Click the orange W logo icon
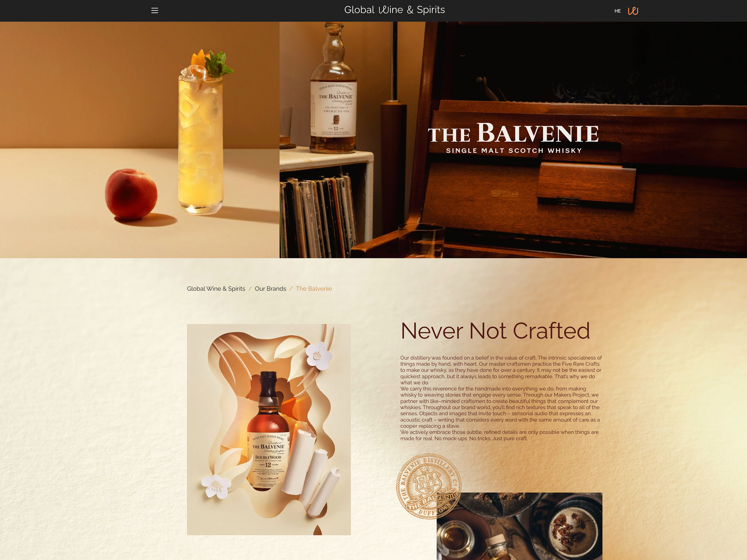 click(633, 11)
